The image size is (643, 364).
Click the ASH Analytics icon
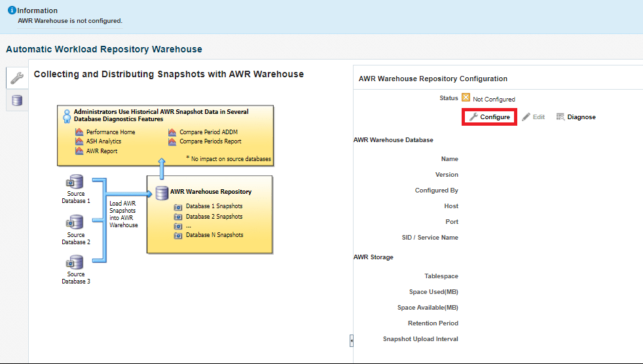(x=79, y=141)
